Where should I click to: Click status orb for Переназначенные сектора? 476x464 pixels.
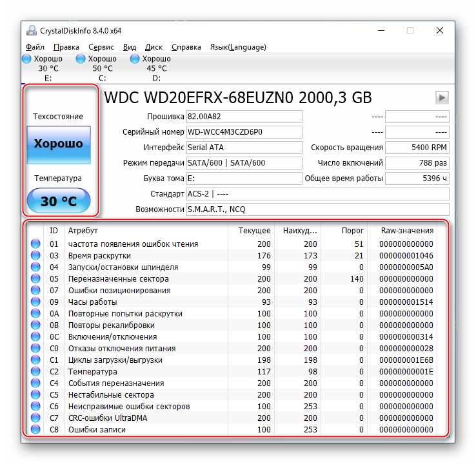[35, 278]
